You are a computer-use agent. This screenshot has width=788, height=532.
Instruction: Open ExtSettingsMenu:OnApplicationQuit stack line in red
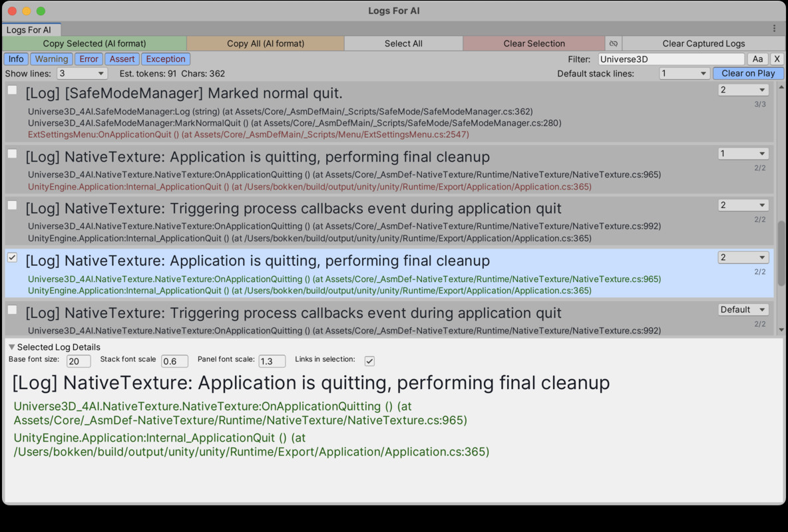(x=248, y=134)
